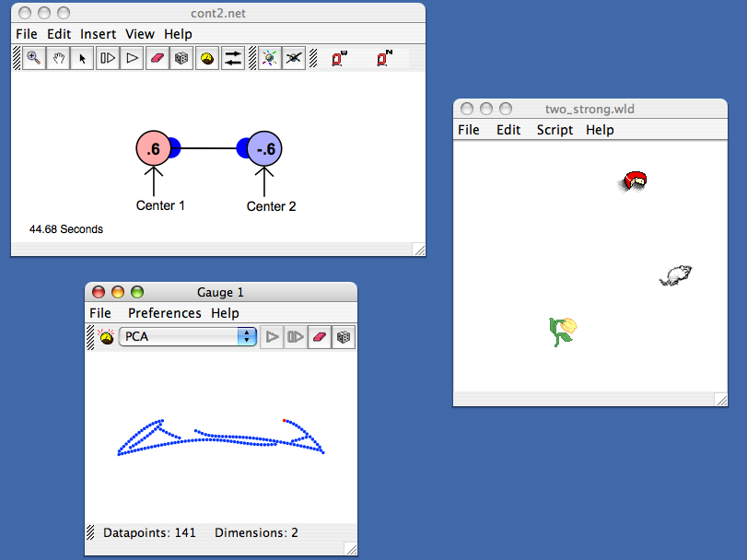Open the Script menu in two_strong.wld
This screenshot has height=560, width=747.
pyautogui.click(x=554, y=130)
